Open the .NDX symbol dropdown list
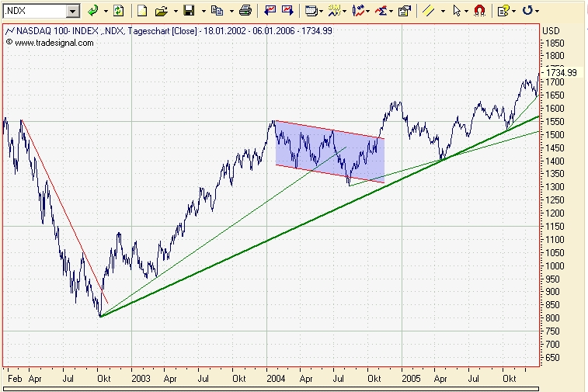The height and width of the screenshot is (392, 588). pos(73,11)
